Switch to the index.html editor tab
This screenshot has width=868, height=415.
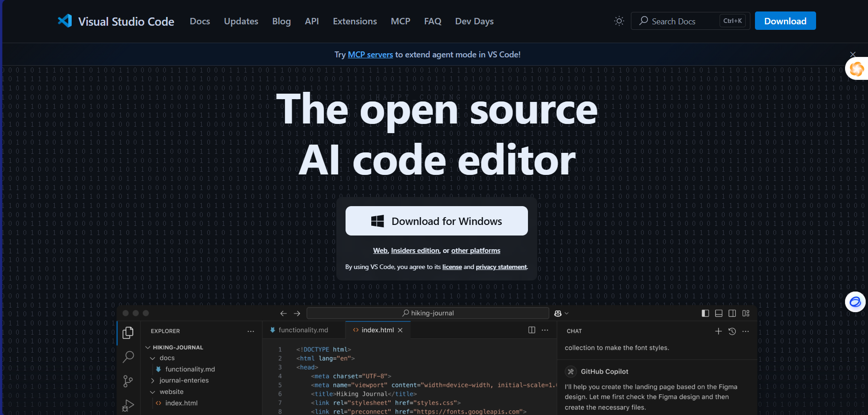[378, 330]
